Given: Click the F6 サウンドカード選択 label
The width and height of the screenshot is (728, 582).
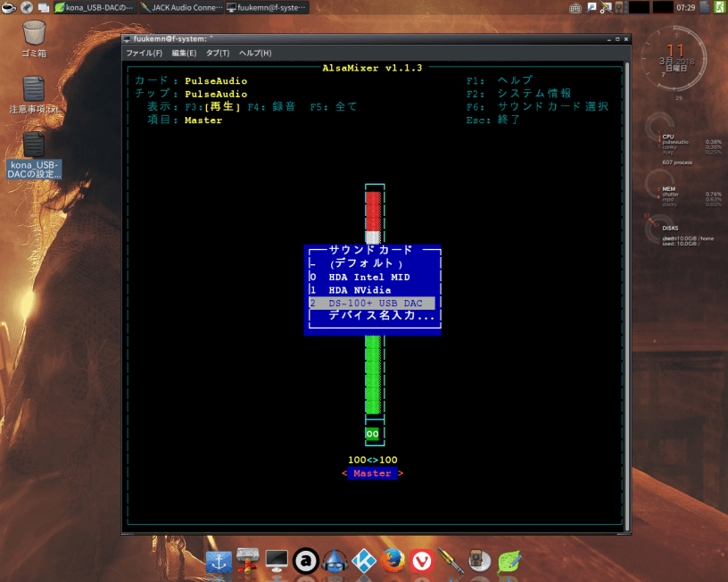Looking at the screenshot, I should pos(537,106).
